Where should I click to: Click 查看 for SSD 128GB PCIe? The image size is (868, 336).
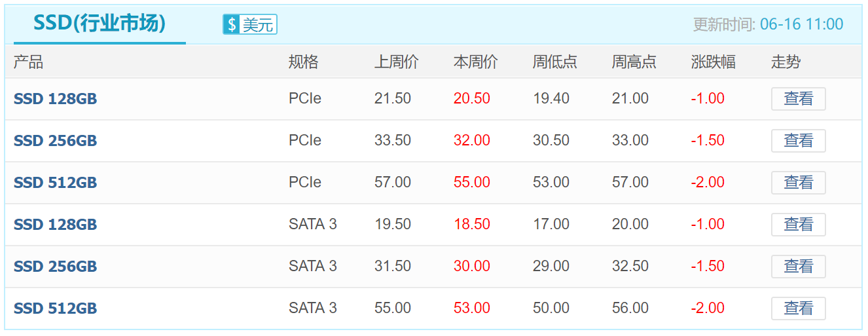pyautogui.click(x=799, y=99)
